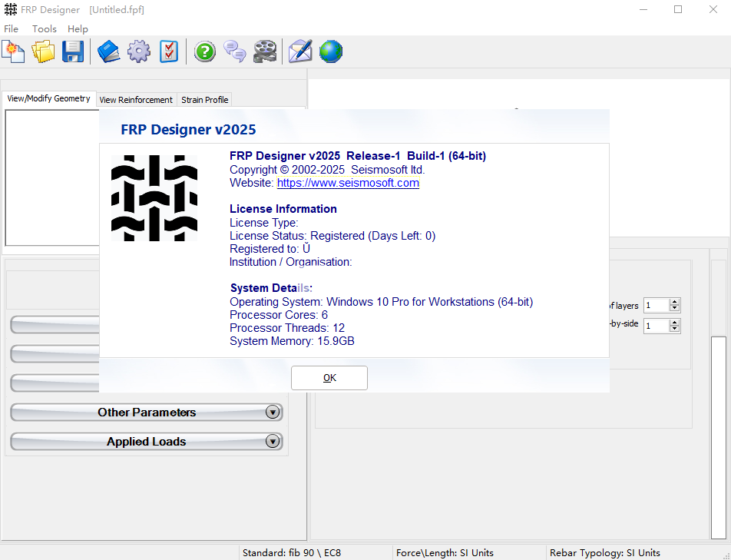Viewport: 731px width, 560px height.
Task: Open the globe website icon
Action: pyautogui.click(x=331, y=51)
